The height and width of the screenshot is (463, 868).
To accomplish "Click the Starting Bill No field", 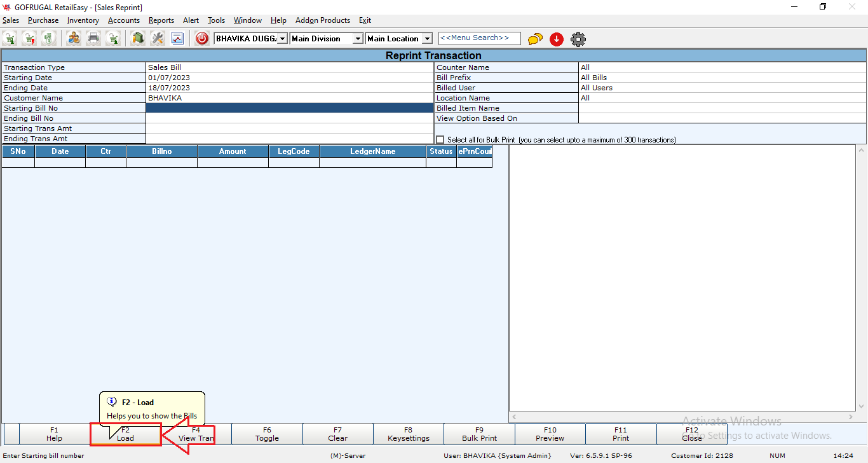I will click(289, 108).
